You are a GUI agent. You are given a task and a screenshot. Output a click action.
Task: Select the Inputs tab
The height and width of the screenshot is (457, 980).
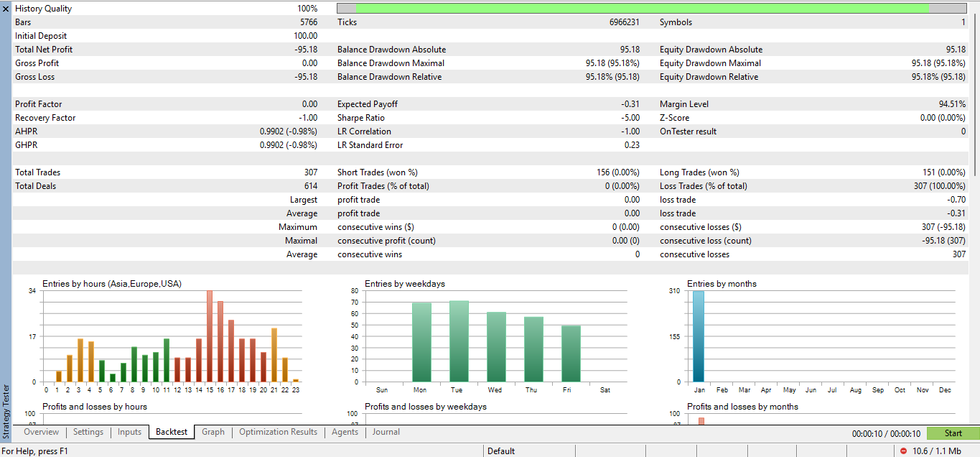[x=129, y=432]
